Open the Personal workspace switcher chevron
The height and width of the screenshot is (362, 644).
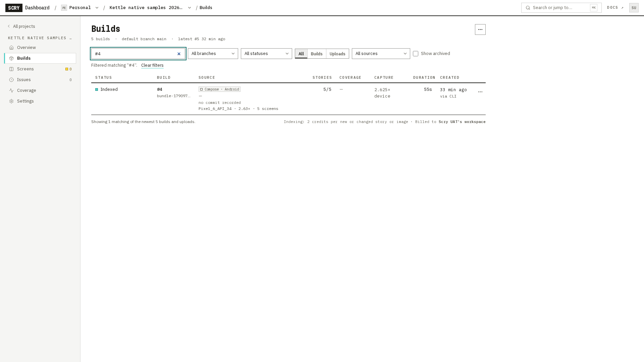pyautogui.click(x=97, y=8)
